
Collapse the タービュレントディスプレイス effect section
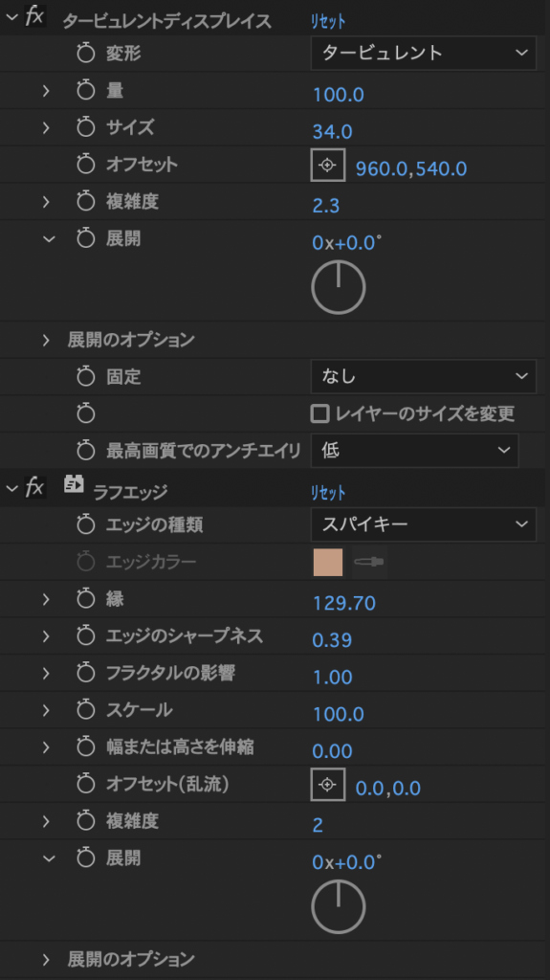pyautogui.click(x=11, y=17)
